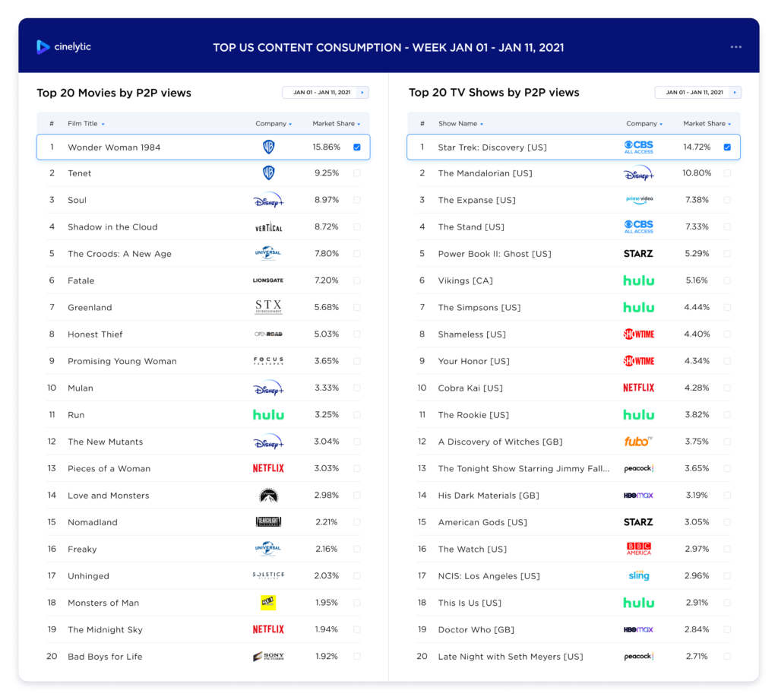Viewport: 778px width, 700px height.
Task: Click Lionsgate logo in Fatale row
Action: click(268, 280)
